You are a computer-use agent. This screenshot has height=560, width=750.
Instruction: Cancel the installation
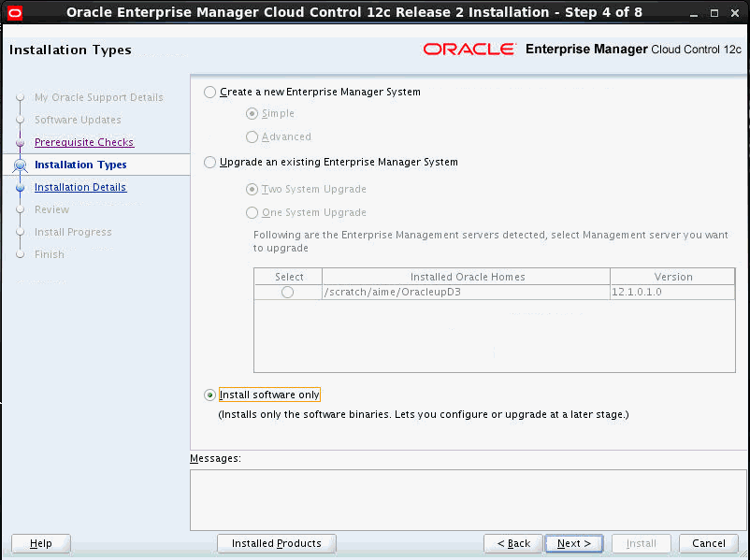[709, 544]
